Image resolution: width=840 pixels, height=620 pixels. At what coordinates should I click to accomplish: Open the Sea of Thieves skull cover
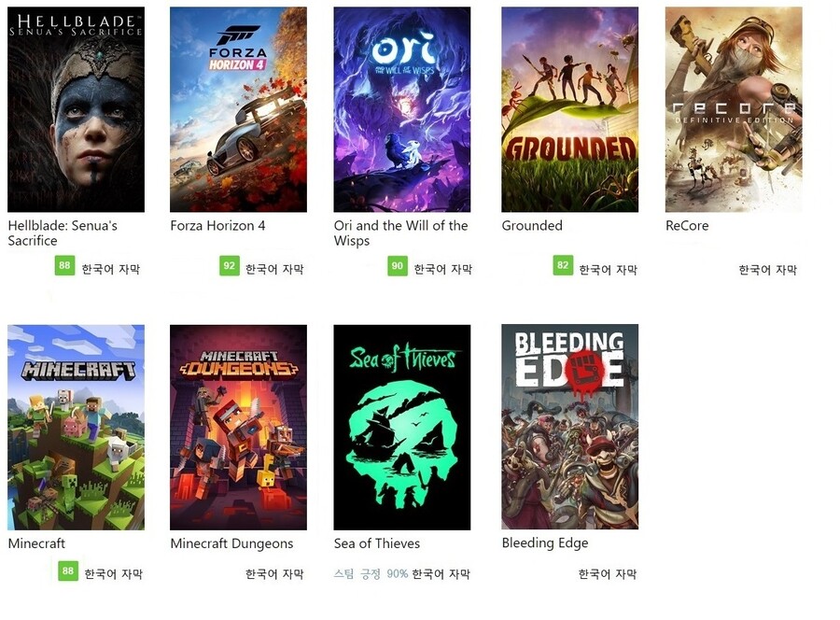[401, 427]
